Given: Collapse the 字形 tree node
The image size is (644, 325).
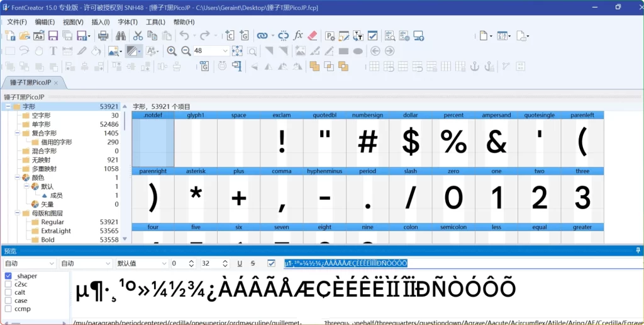Looking at the screenshot, I should coord(8,107).
